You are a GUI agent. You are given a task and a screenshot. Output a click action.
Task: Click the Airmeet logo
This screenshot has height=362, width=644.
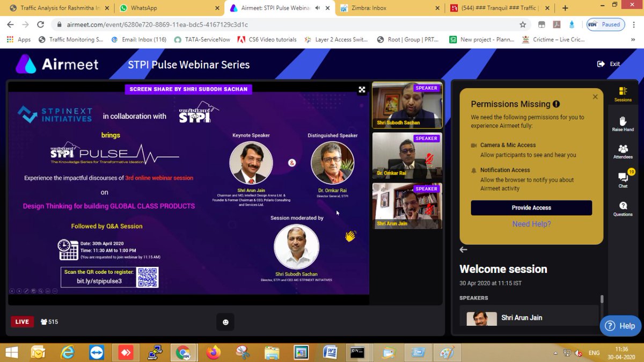click(x=57, y=64)
